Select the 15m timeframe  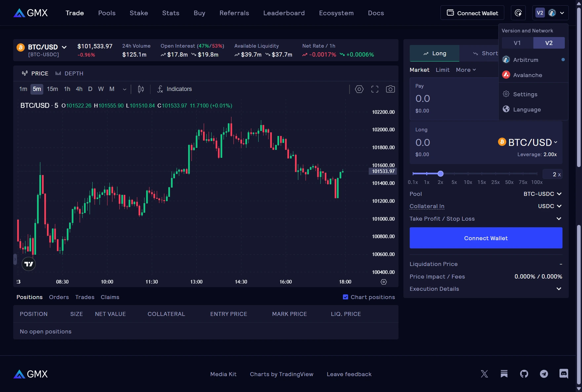(x=52, y=89)
